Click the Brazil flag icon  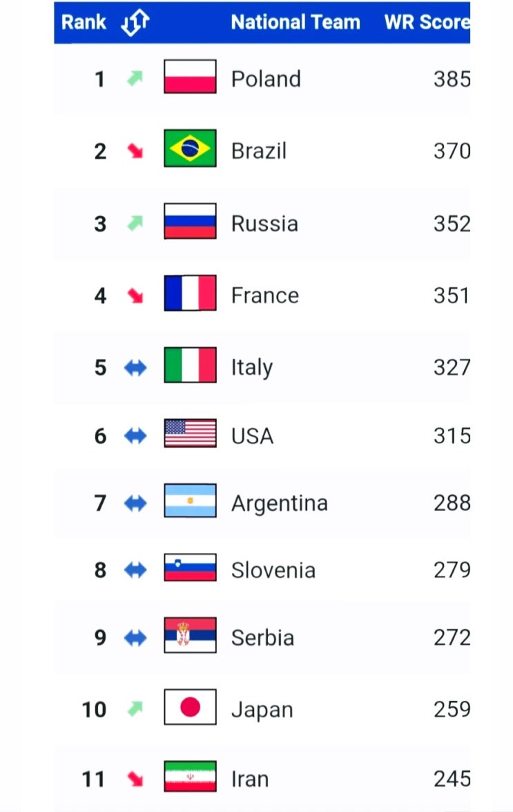[x=190, y=148]
